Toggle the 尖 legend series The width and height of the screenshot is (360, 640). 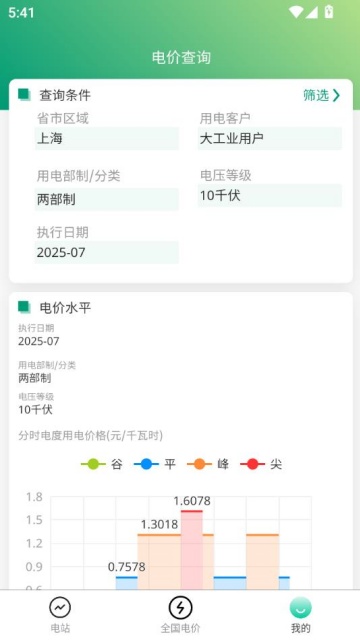point(261,464)
